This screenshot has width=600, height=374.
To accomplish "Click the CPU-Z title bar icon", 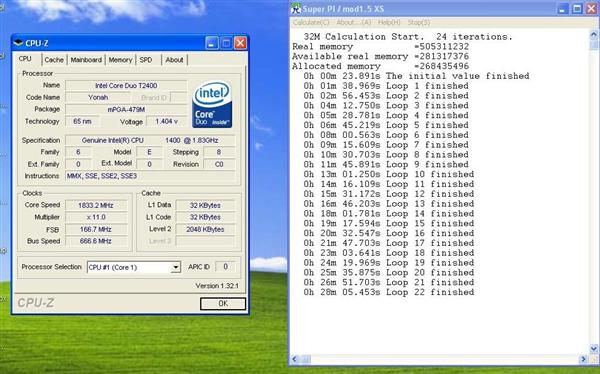I will pos(18,43).
